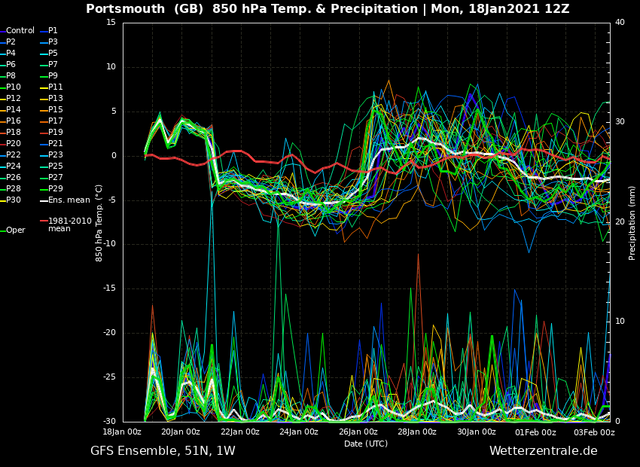Click the 'Control' legend entry

[18, 31]
